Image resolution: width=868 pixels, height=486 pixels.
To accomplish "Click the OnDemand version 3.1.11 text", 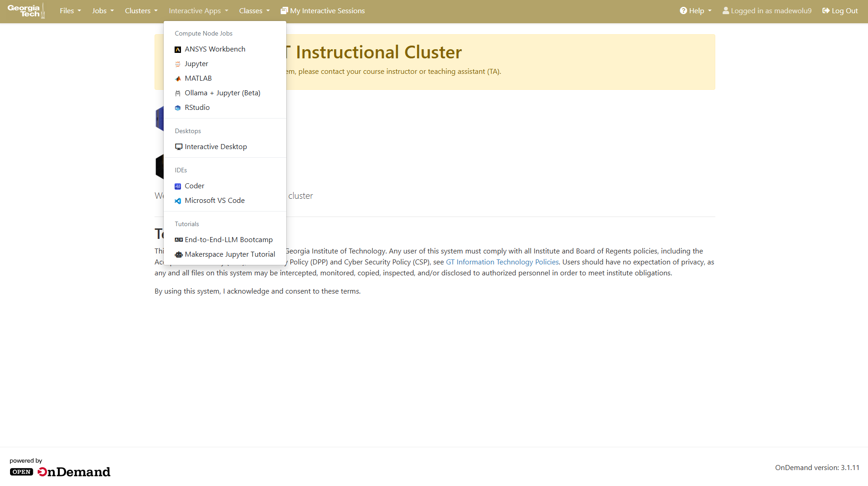I will click(x=817, y=468).
